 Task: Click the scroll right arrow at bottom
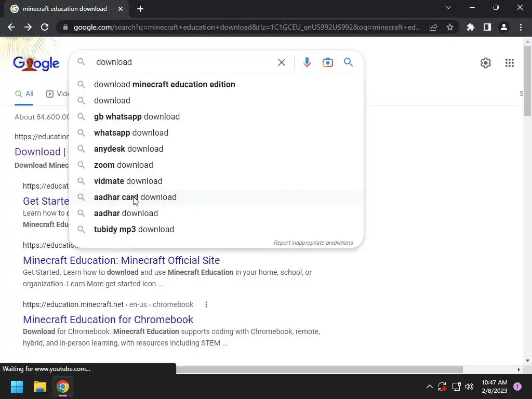(519, 369)
